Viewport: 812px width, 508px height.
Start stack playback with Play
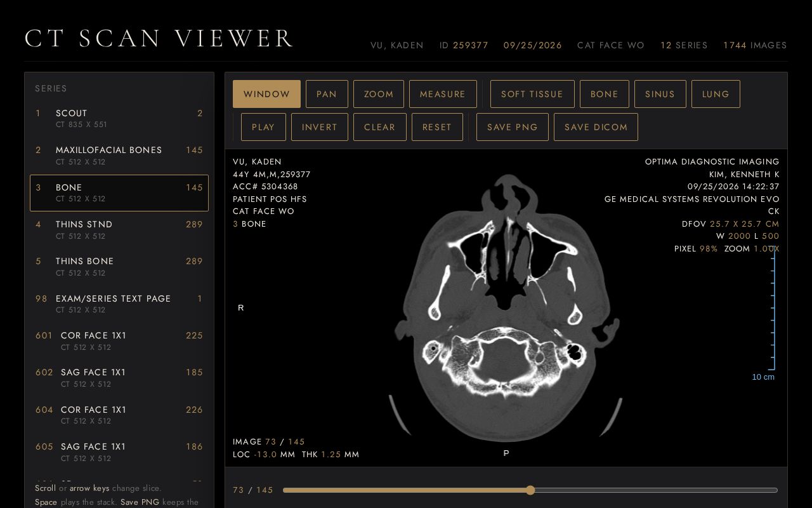(x=263, y=127)
